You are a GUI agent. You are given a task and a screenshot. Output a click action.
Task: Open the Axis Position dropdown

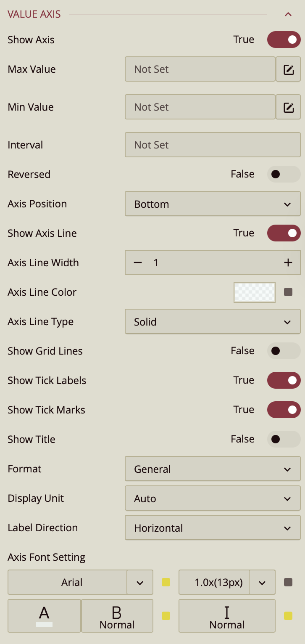(x=213, y=204)
